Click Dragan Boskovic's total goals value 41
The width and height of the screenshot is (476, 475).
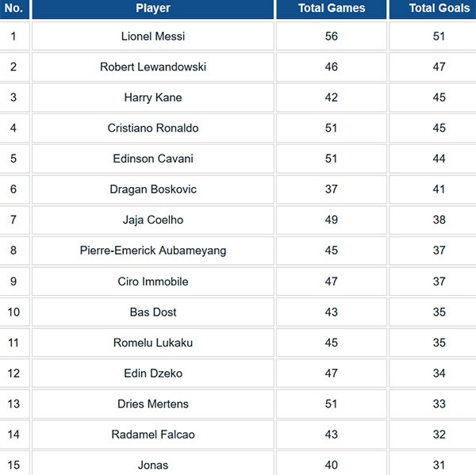pyautogui.click(x=439, y=190)
